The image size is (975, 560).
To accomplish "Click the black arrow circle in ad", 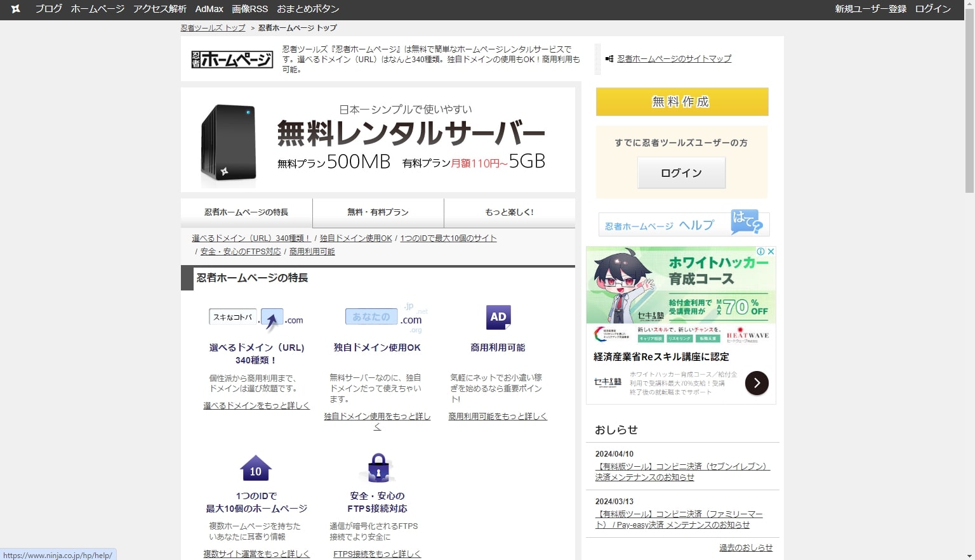I will tap(757, 383).
